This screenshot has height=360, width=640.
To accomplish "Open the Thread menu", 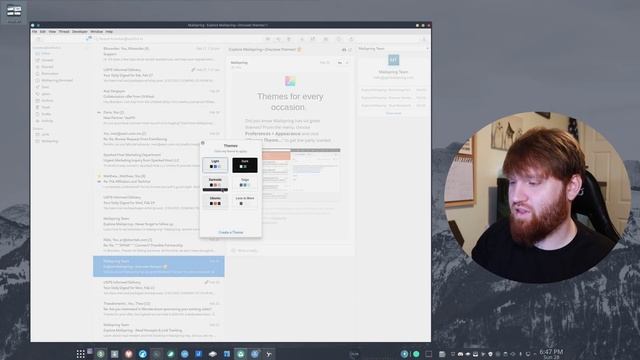I will coord(64,31).
